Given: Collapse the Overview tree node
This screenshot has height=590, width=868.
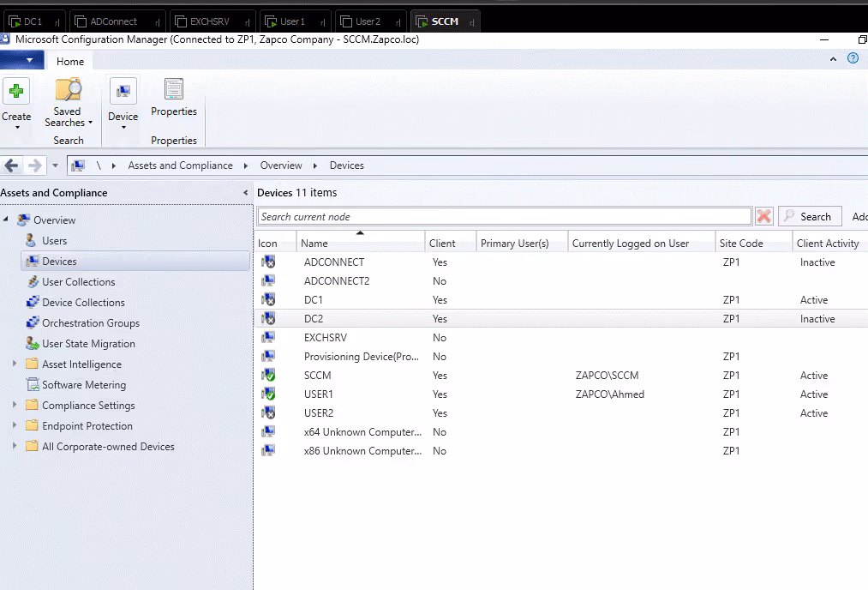Looking at the screenshot, I should [x=7, y=220].
